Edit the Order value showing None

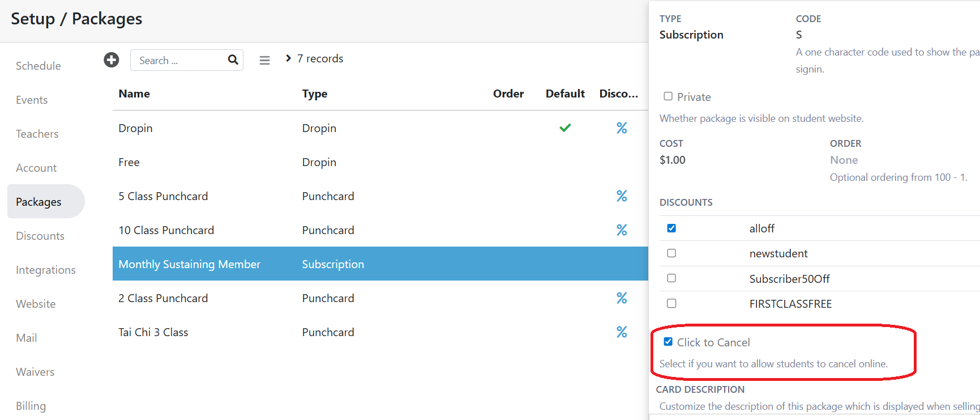[844, 160]
